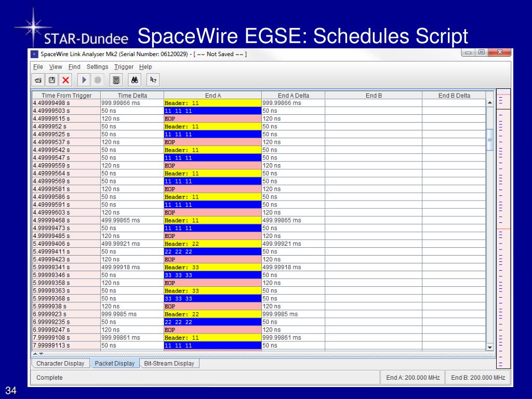
Task: Click the 999.9985 ms Time Delta cell
Action: coord(132,314)
